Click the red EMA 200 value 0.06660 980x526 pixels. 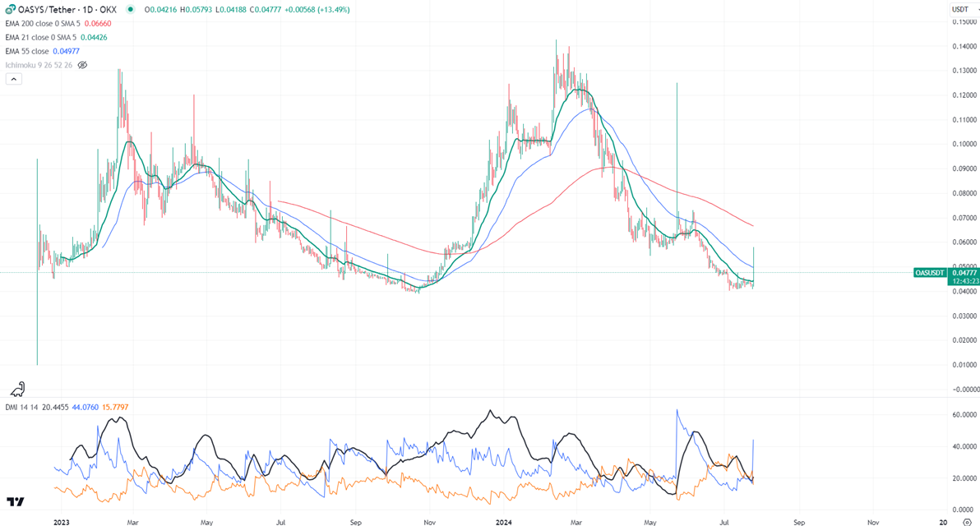click(98, 24)
